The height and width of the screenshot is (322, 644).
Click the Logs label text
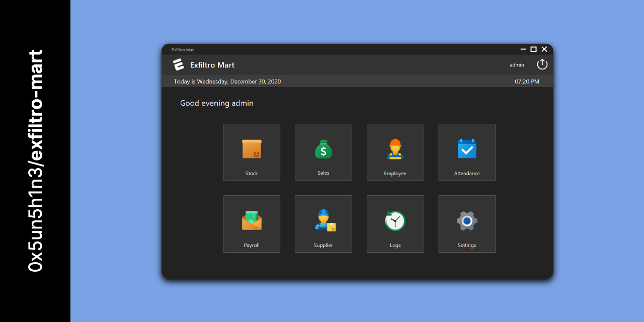[395, 246]
